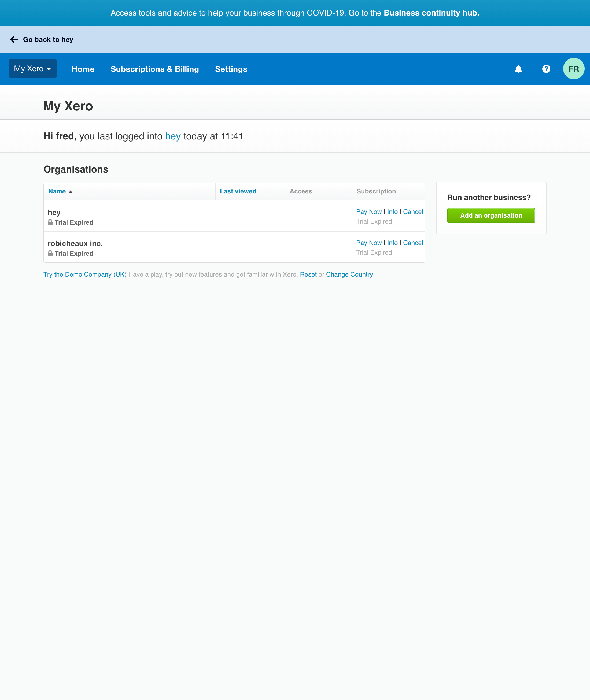Cancel the hey subscription
Image resolution: width=590 pixels, height=700 pixels.
tap(413, 212)
